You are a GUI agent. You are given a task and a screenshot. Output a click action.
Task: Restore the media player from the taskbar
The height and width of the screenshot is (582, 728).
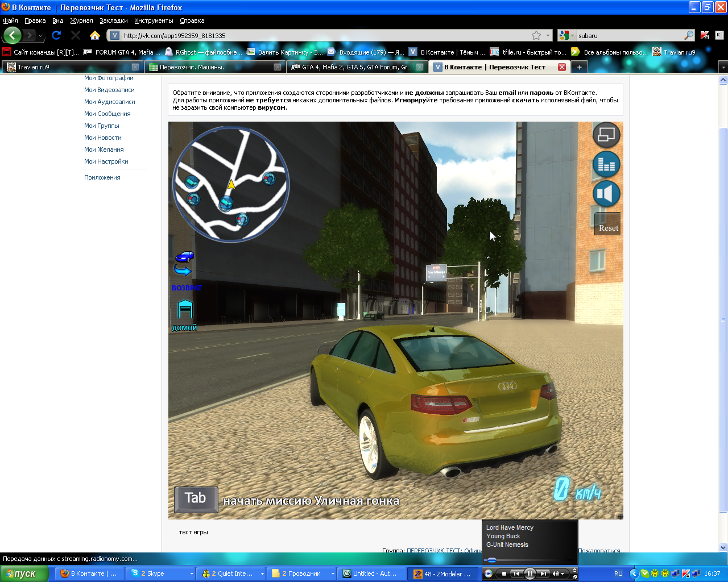click(x=574, y=576)
